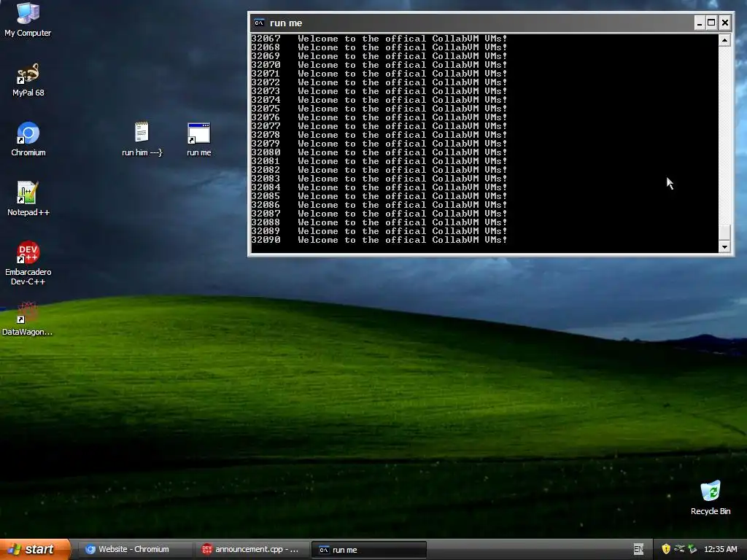Maximize the 'run me' console window

point(711,23)
